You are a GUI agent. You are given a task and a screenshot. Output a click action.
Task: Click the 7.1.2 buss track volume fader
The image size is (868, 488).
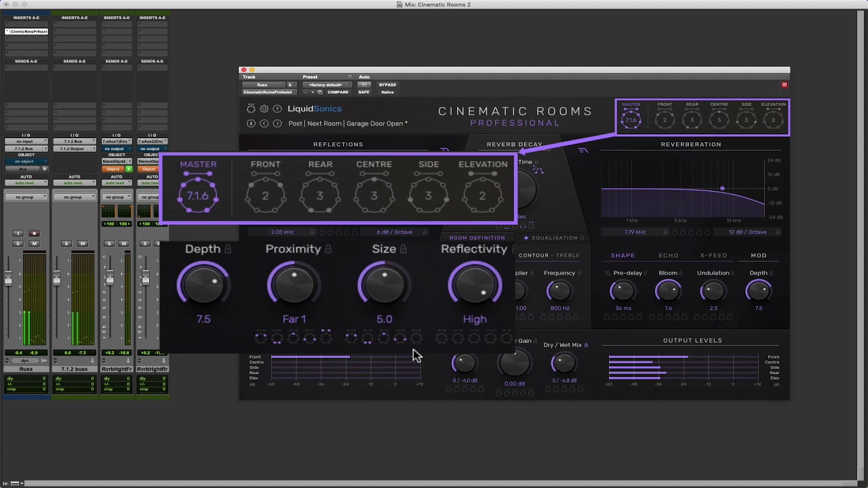(57, 278)
